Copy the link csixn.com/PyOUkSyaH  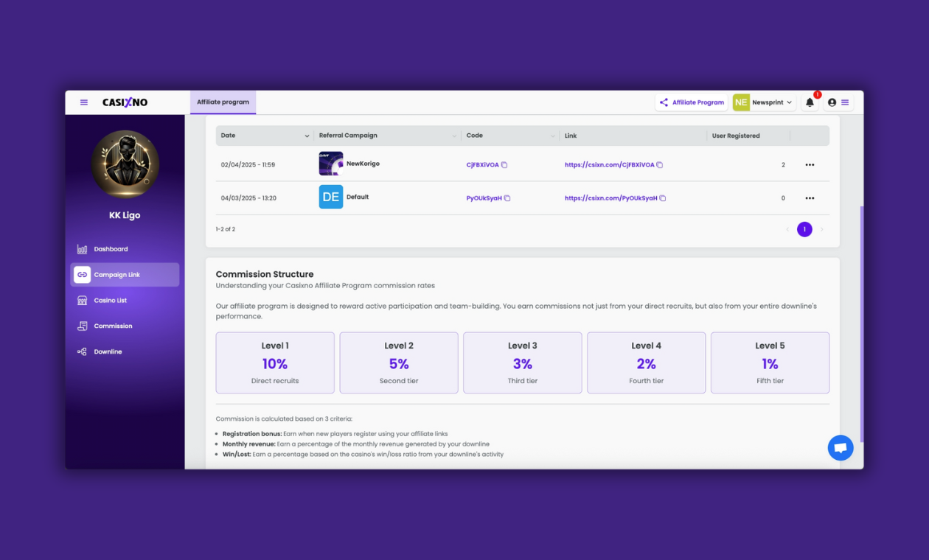[663, 198]
